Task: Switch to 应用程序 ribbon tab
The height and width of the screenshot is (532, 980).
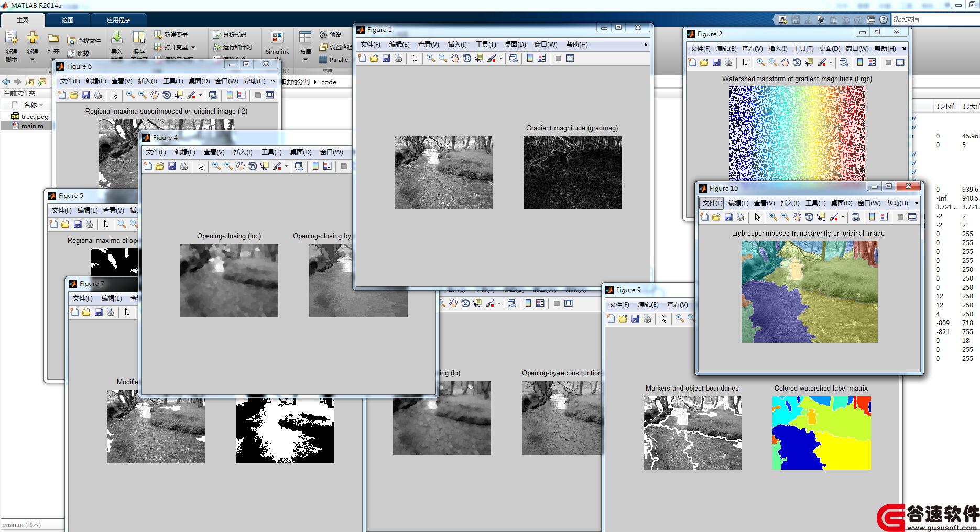Action: 118,20
